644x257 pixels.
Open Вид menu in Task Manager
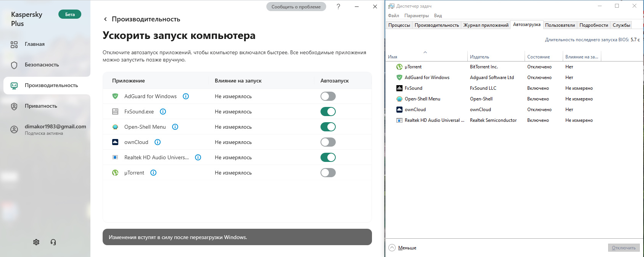438,16
